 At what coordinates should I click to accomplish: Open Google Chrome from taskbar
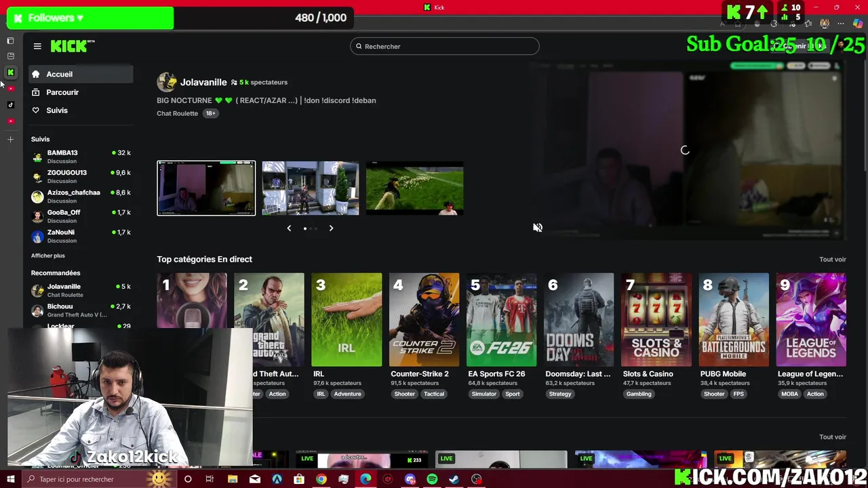click(321, 479)
